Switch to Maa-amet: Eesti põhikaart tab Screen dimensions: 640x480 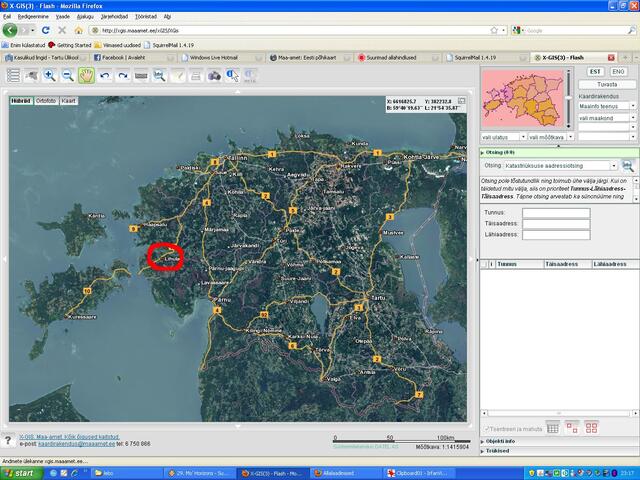310,58
